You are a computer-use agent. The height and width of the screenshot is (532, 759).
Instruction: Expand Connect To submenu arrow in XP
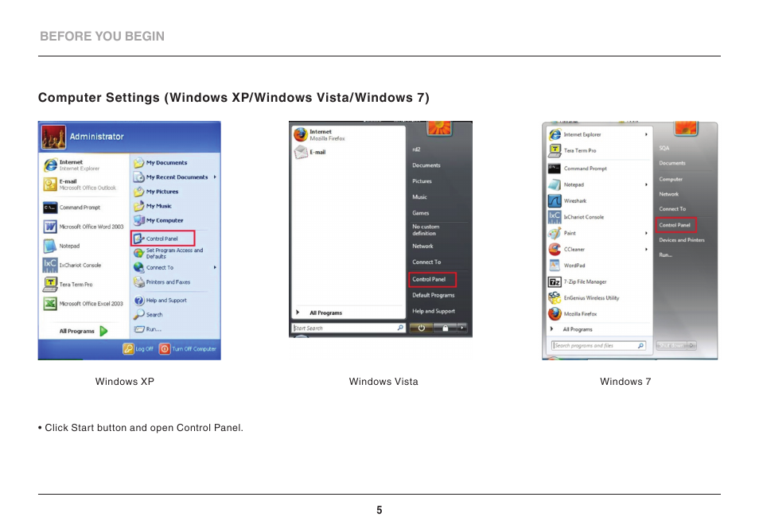[215, 267]
